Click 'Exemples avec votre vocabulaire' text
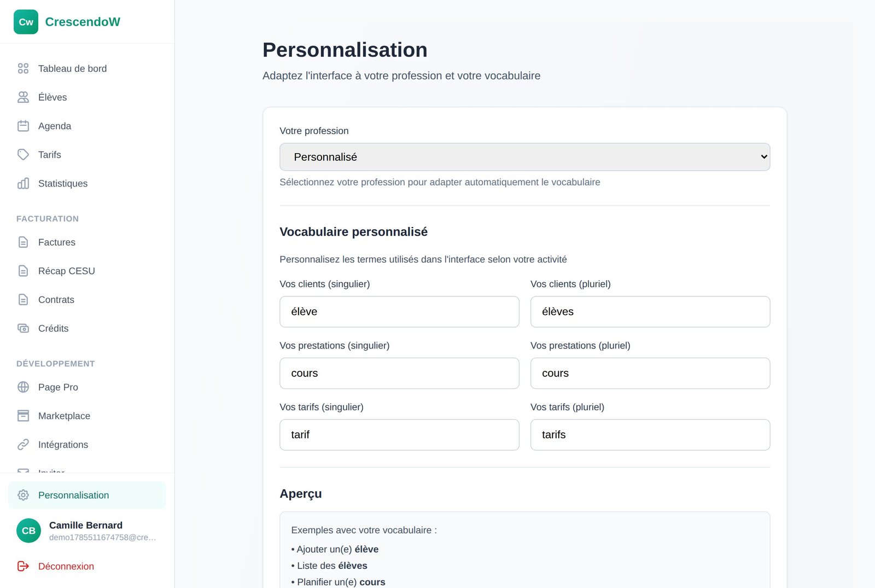This screenshot has height=588, width=875. click(x=364, y=530)
